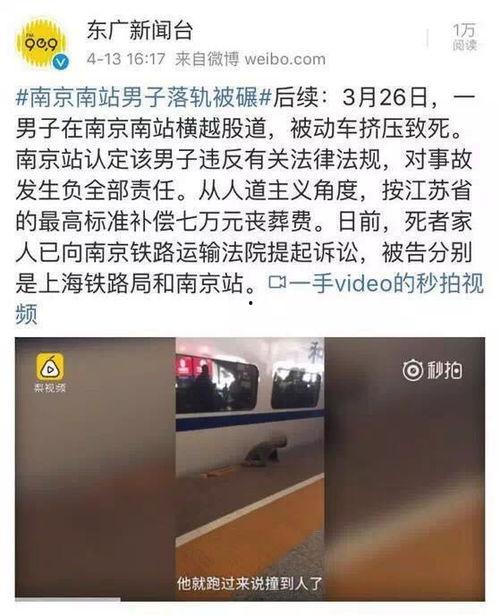Open the FM 90.9 profile avatar

(41, 42)
